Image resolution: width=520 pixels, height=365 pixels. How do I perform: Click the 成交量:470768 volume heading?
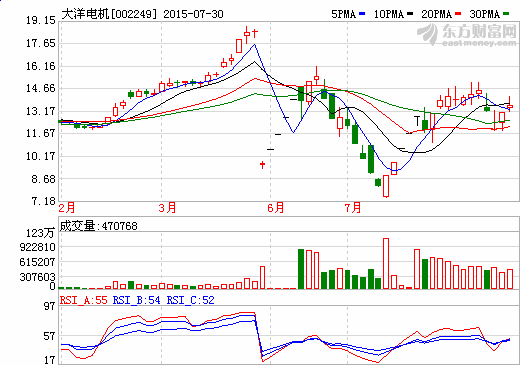(99, 226)
